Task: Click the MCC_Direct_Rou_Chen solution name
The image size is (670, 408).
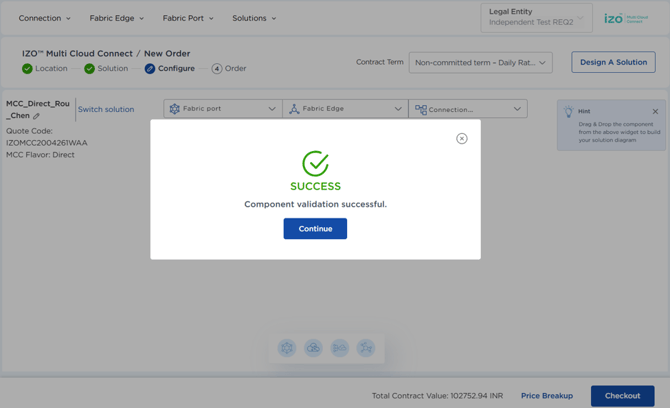Action: pos(38,109)
